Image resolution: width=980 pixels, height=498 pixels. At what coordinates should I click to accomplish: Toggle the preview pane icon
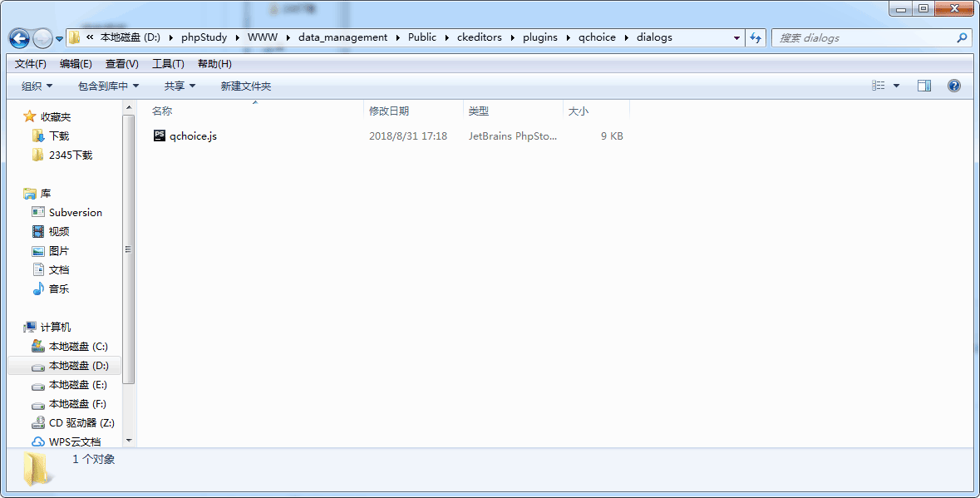pos(924,86)
